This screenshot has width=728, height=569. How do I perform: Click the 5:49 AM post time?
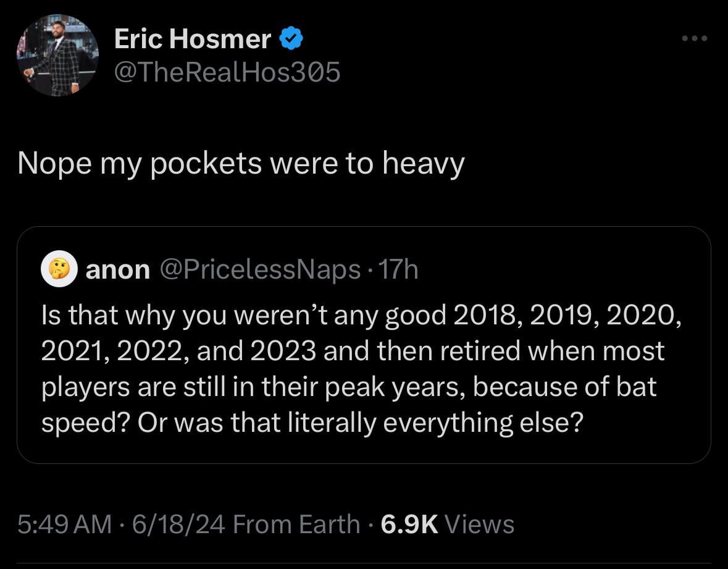(65, 525)
